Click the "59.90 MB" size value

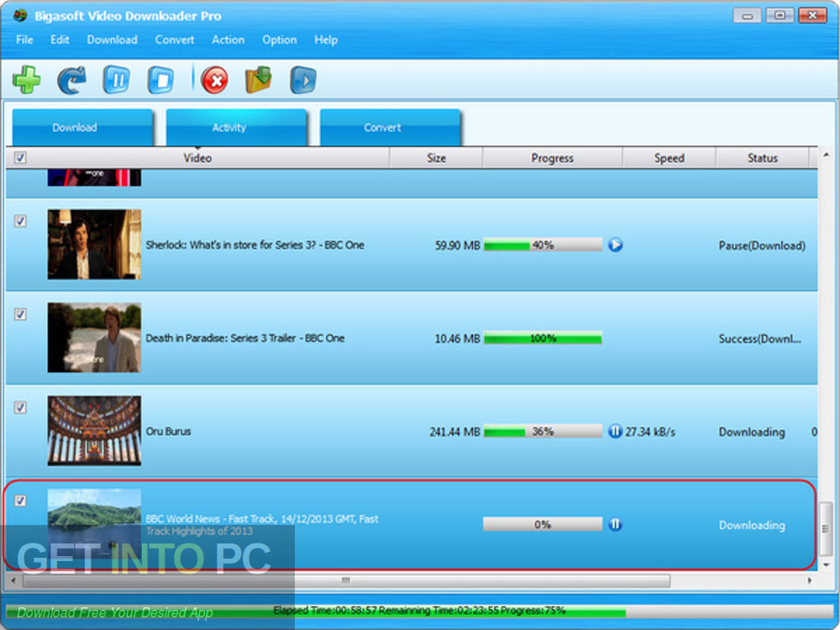tap(458, 245)
